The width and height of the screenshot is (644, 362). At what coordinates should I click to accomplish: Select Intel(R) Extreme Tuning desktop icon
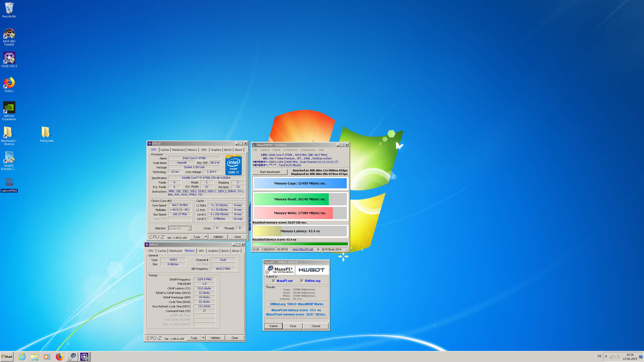(9, 161)
